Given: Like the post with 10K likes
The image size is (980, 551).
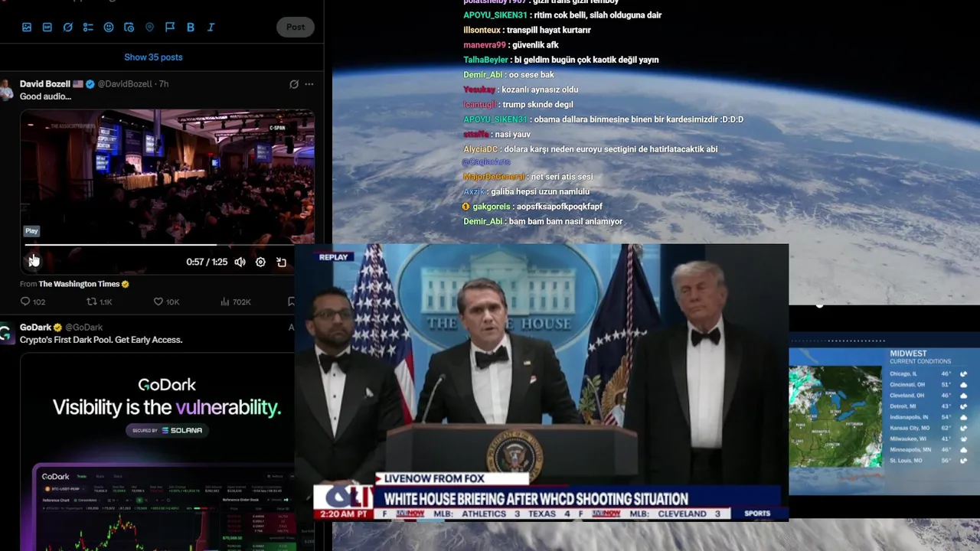Looking at the screenshot, I should point(166,302).
